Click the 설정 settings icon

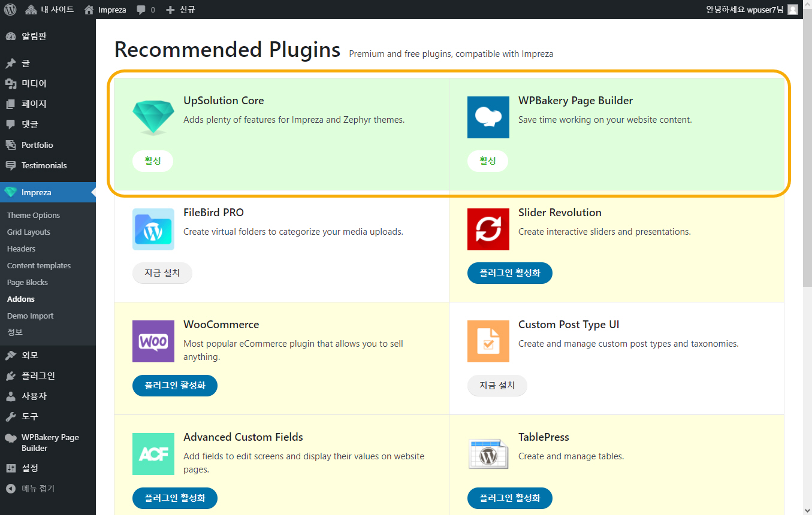(11, 468)
